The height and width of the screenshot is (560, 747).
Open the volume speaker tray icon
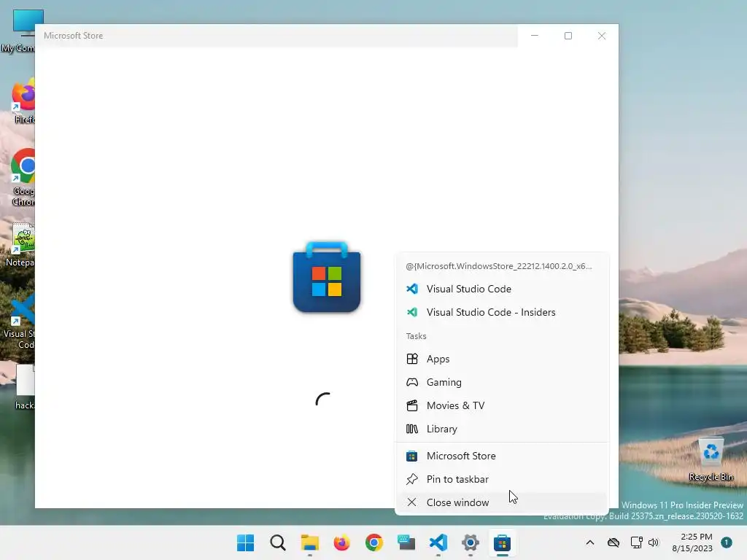[654, 542]
